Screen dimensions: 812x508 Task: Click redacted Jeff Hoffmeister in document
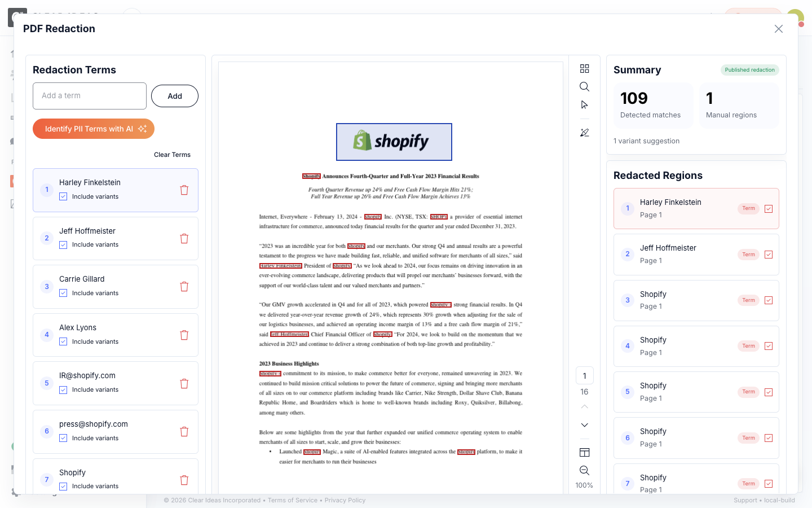click(x=289, y=334)
